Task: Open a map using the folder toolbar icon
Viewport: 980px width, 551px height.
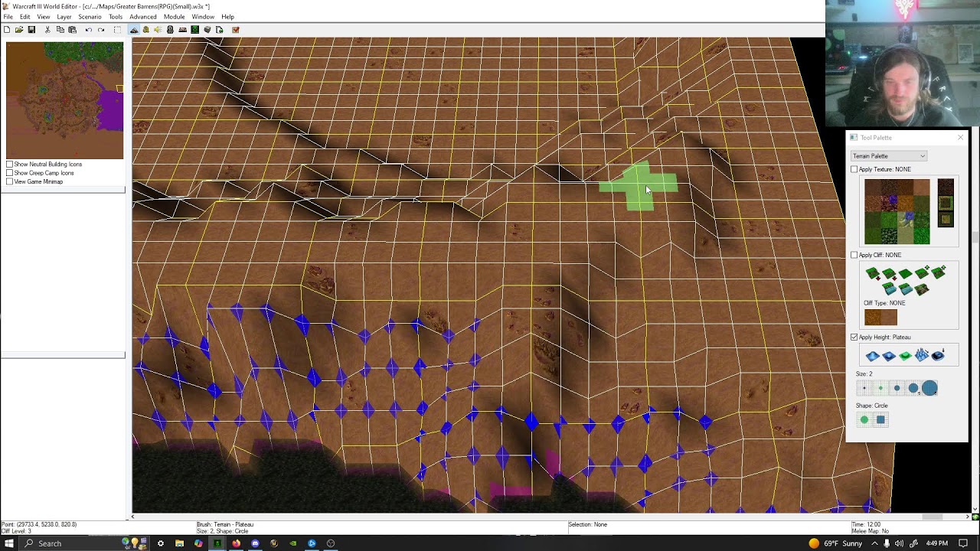Action: pyautogui.click(x=19, y=30)
